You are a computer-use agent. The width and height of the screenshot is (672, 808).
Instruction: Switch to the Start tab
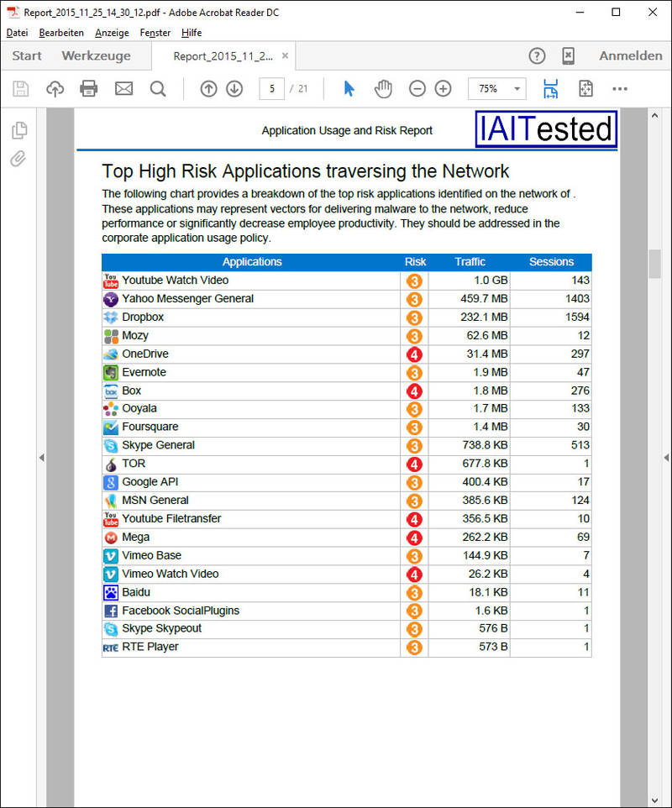[27, 55]
